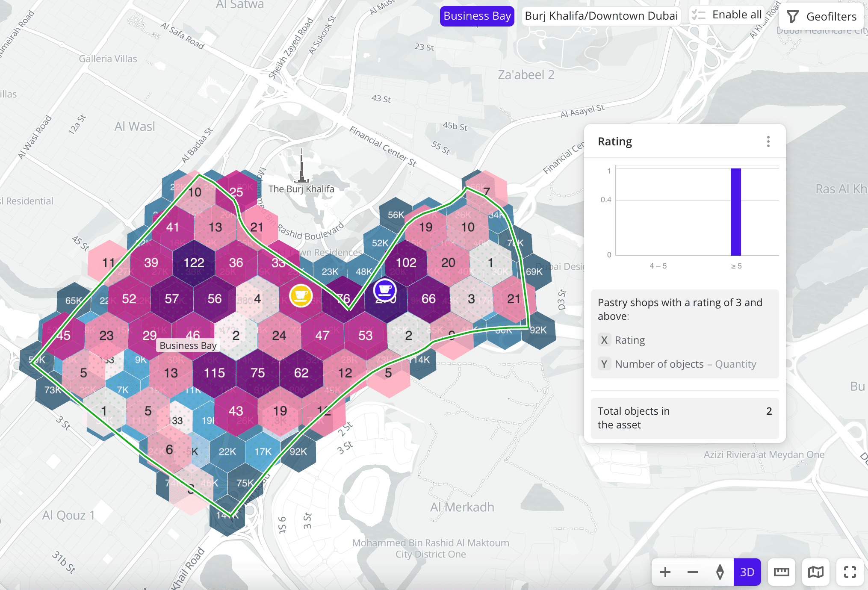This screenshot has width=868, height=590.
Task: Click Enable all button
Action: point(727,15)
